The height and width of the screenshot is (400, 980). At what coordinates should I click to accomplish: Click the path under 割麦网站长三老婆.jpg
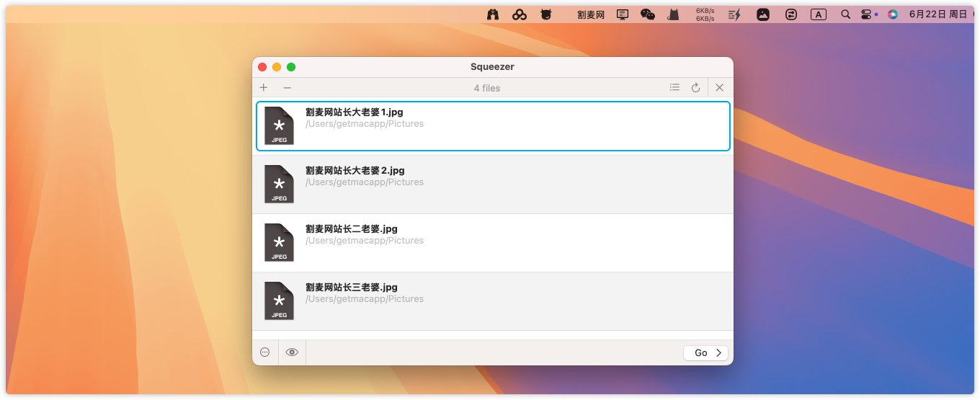pos(365,299)
